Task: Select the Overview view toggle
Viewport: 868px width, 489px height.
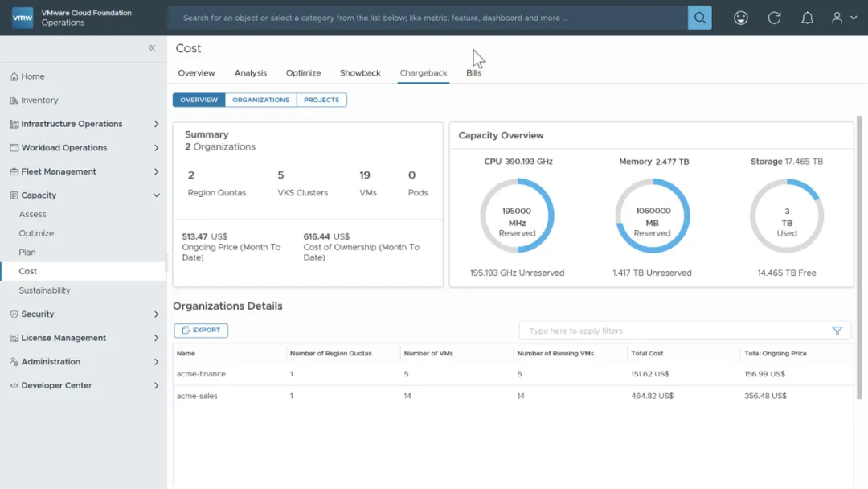Action: pyautogui.click(x=199, y=100)
